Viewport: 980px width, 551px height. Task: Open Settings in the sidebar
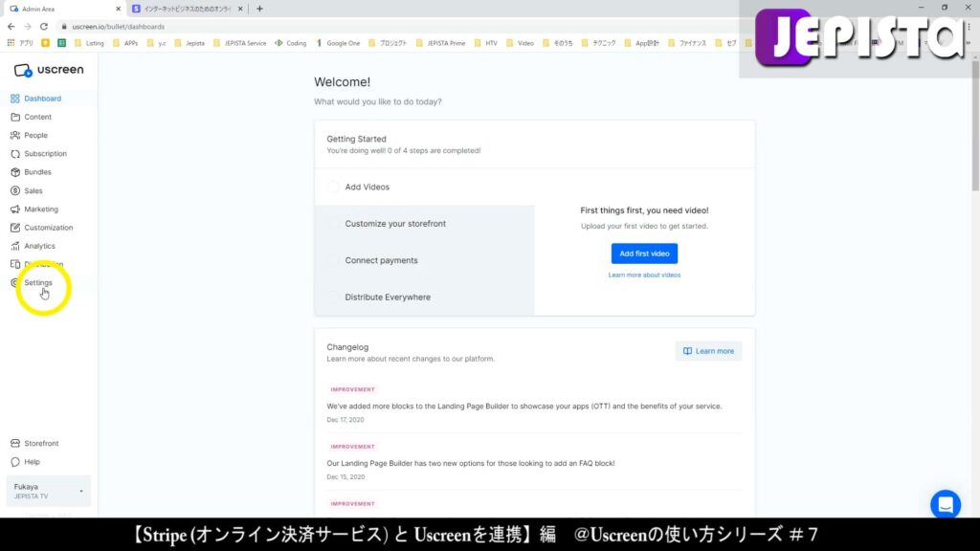(38, 283)
